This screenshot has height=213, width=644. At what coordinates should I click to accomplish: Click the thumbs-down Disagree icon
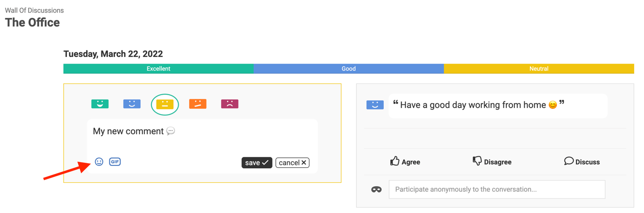pyautogui.click(x=477, y=161)
